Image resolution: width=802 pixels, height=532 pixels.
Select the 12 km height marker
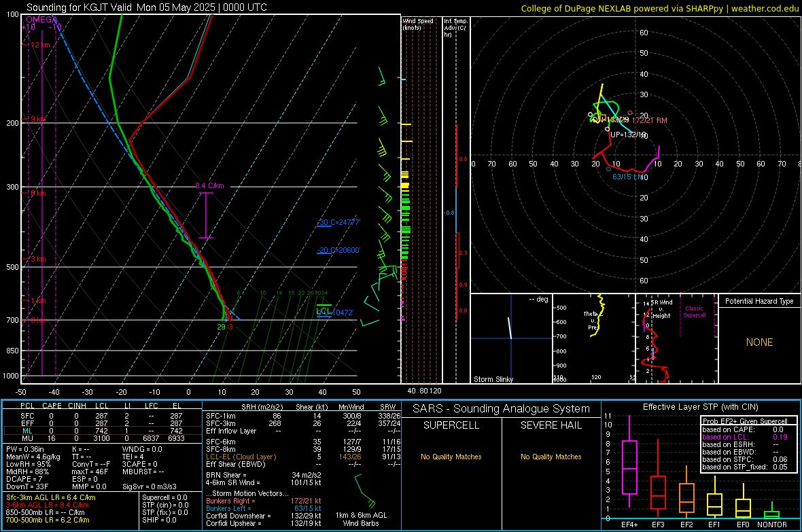pos(39,45)
